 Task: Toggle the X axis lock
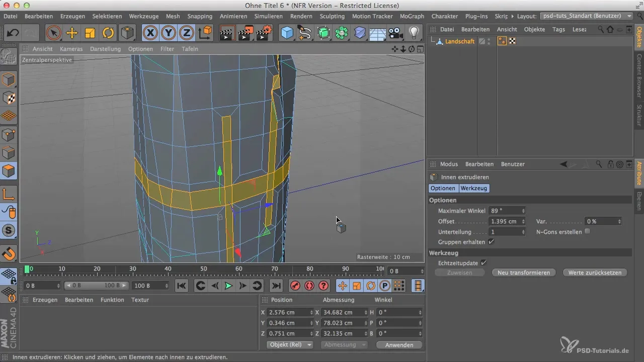click(150, 33)
